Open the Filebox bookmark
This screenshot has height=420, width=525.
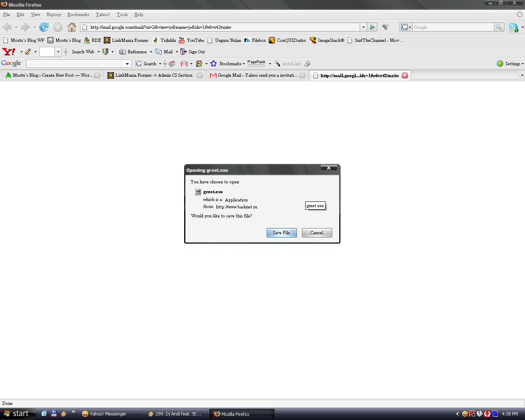coord(255,40)
